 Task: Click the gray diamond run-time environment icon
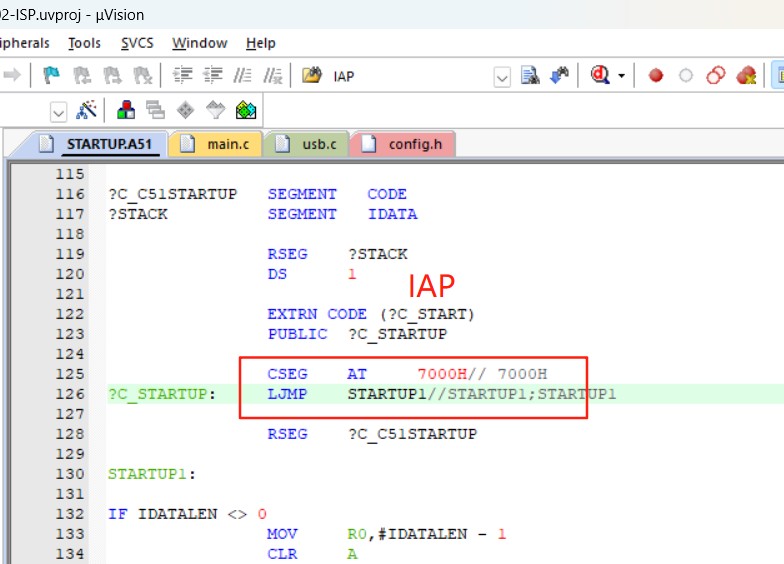pos(186,110)
